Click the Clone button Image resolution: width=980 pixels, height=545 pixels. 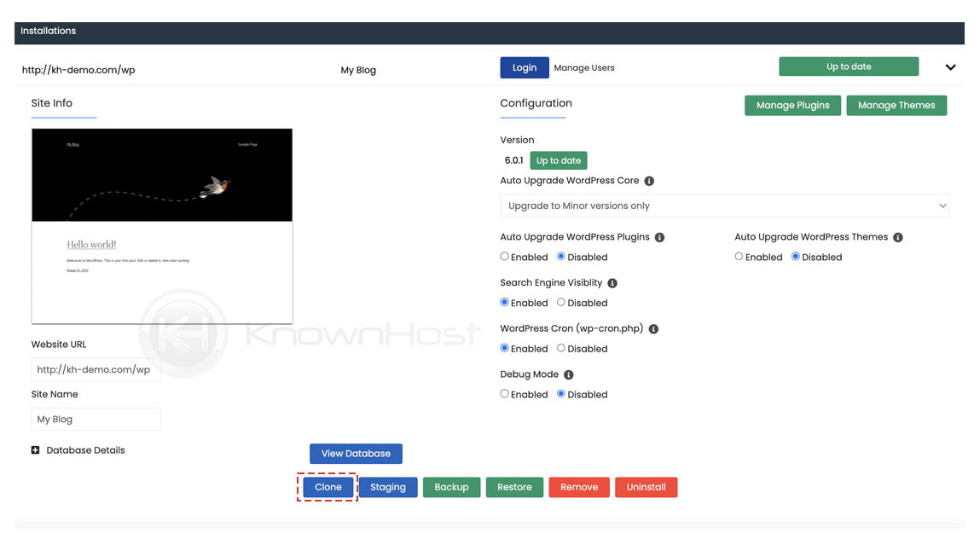328,486
